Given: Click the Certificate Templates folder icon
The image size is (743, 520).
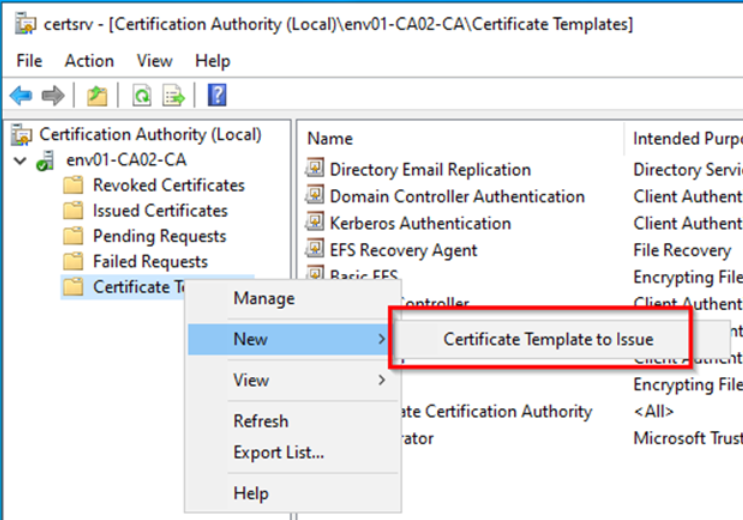Looking at the screenshot, I should (x=73, y=287).
